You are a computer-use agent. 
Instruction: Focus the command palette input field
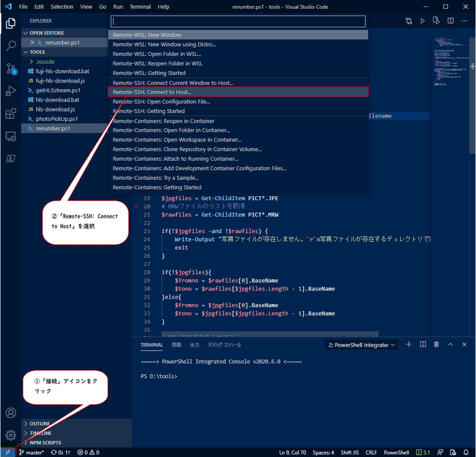(239, 21)
